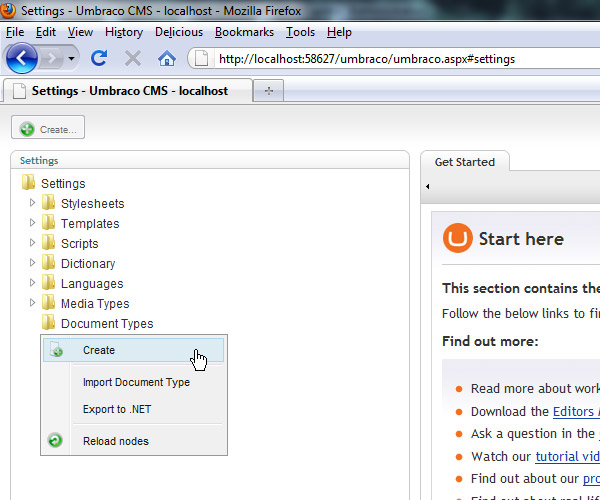Viewport: 600px width, 500px height.
Task: Select the Dictionary tree label
Action: [x=88, y=264]
